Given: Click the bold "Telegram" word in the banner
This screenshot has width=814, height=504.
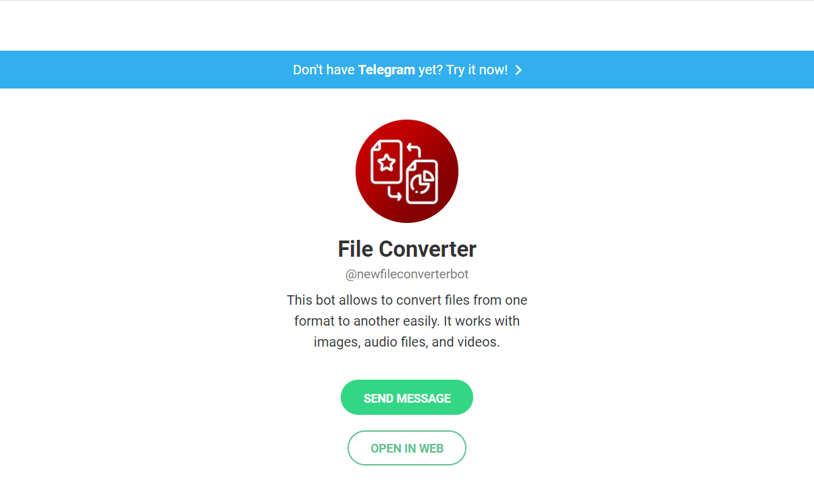Looking at the screenshot, I should (x=387, y=70).
